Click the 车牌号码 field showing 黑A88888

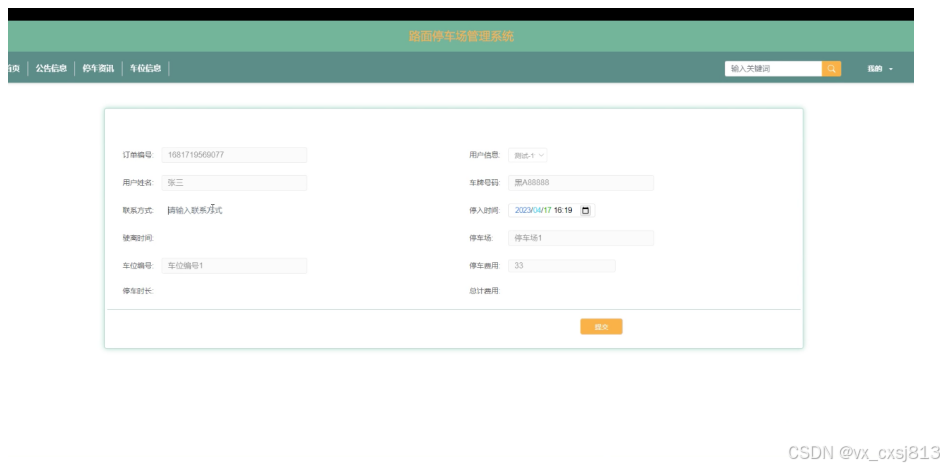(581, 183)
